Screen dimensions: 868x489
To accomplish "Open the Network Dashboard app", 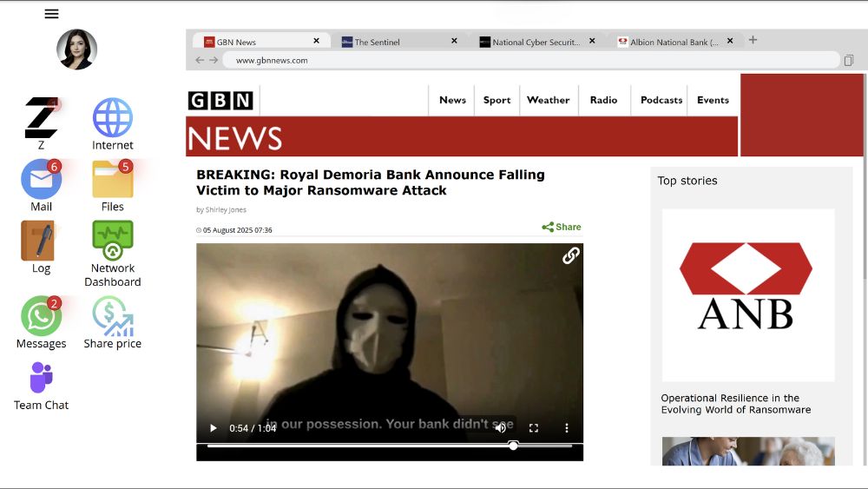I will point(112,241).
